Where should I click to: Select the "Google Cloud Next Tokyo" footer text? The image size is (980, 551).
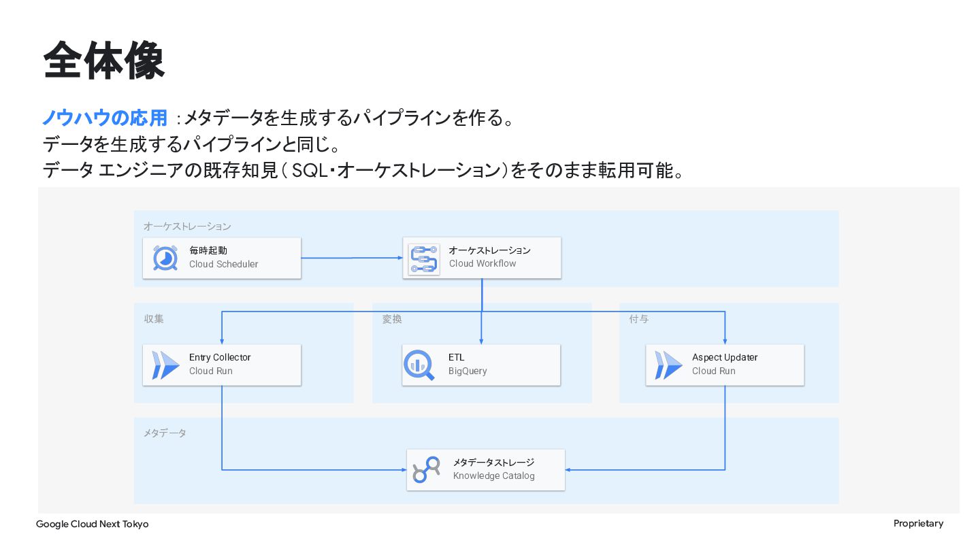93,524
